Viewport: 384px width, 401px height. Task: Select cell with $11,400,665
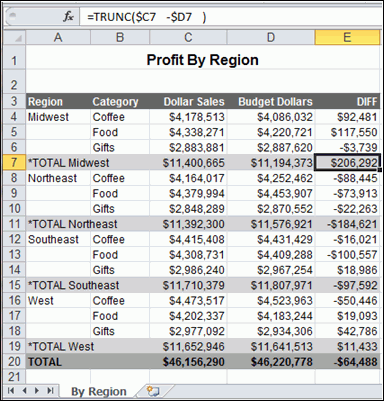point(188,163)
